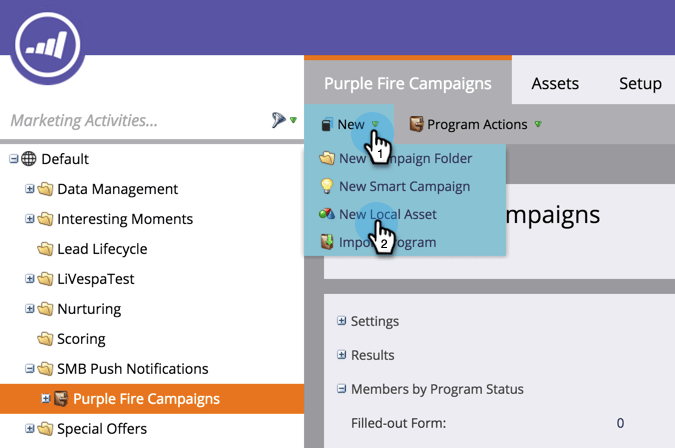Choose New Campaign Folder from menu
This screenshot has height=448, width=675.
405,158
